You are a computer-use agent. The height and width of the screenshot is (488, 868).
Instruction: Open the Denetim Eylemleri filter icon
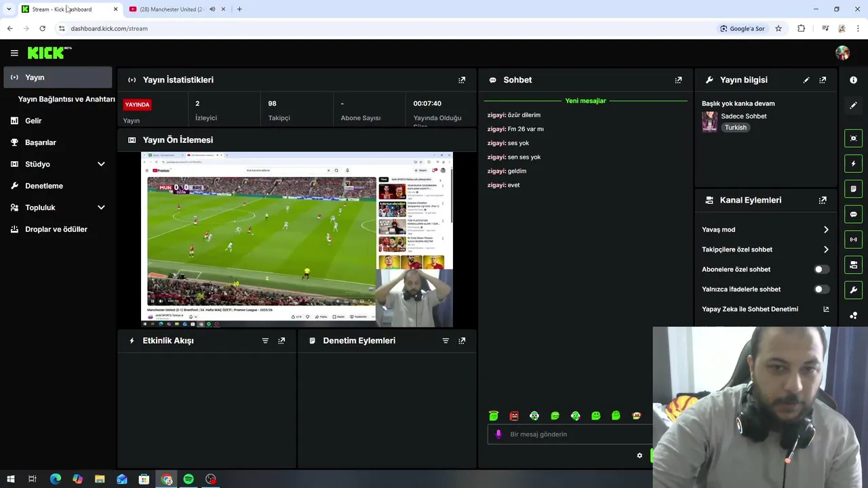[x=446, y=341]
